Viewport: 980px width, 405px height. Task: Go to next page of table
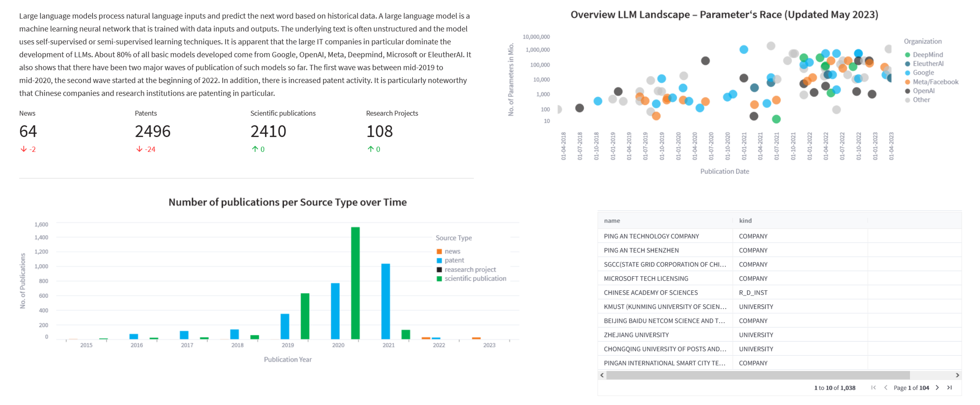[x=937, y=388]
